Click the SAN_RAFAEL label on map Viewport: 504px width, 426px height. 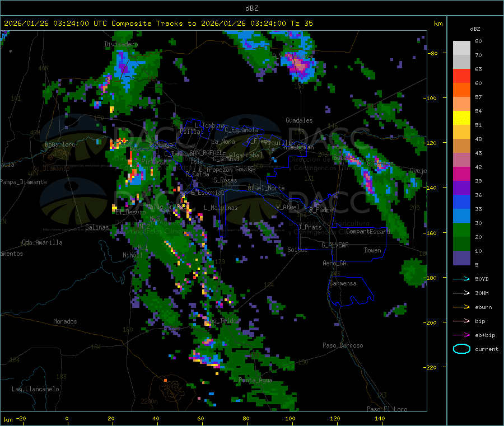click(x=206, y=152)
